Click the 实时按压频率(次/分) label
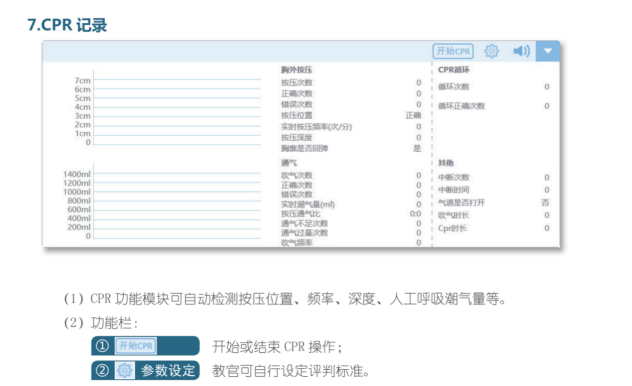This screenshot has width=632, height=386. (x=316, y=127)
